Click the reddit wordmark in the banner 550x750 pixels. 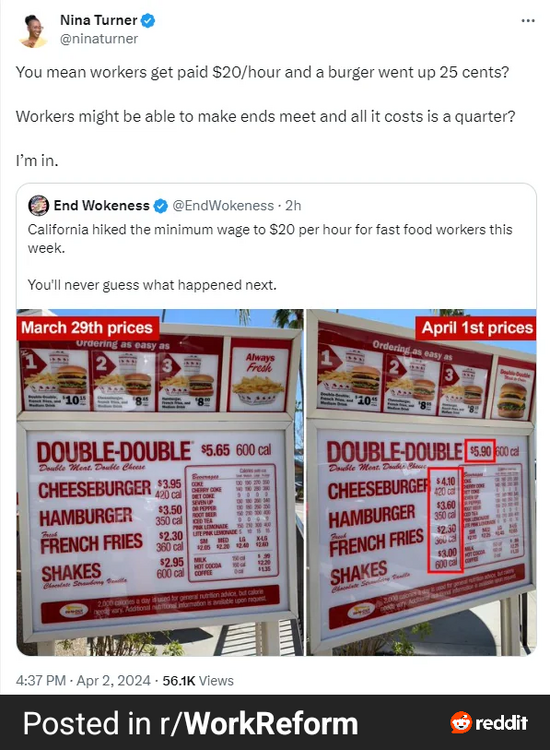[501, 722]
